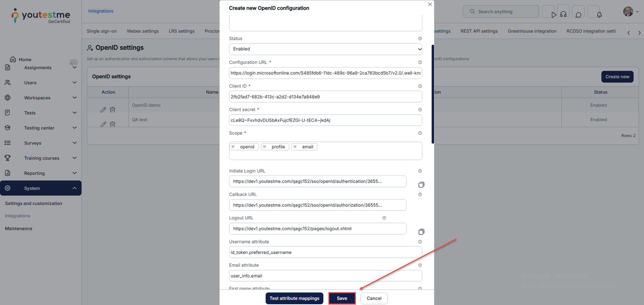The width and height of the screenshot is (644, 305).
Task: Save the OpenID configuration
Action: (x=342, y=298)
